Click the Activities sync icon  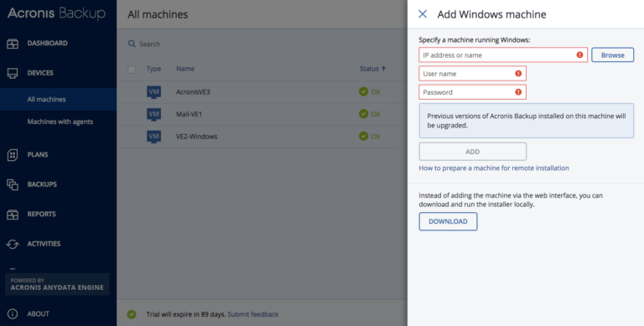(13, 244)
